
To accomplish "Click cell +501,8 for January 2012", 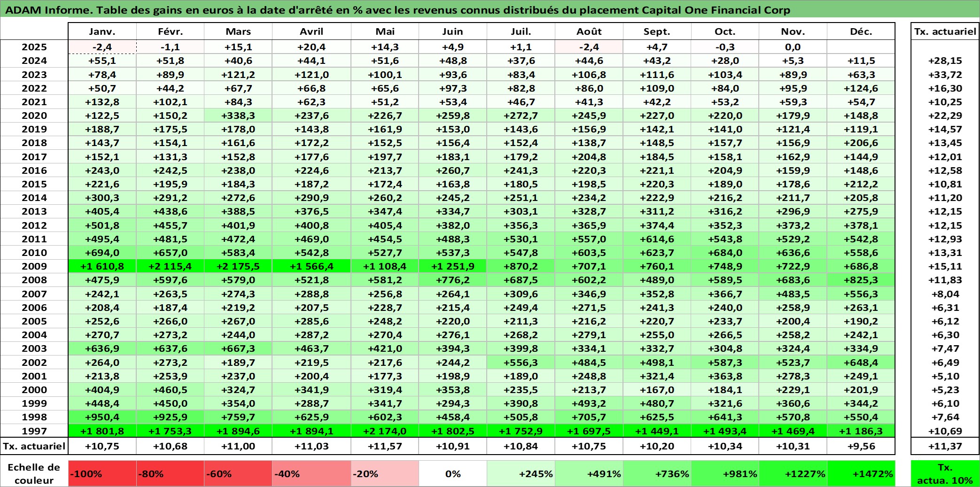I will click(x=102, y=225).
